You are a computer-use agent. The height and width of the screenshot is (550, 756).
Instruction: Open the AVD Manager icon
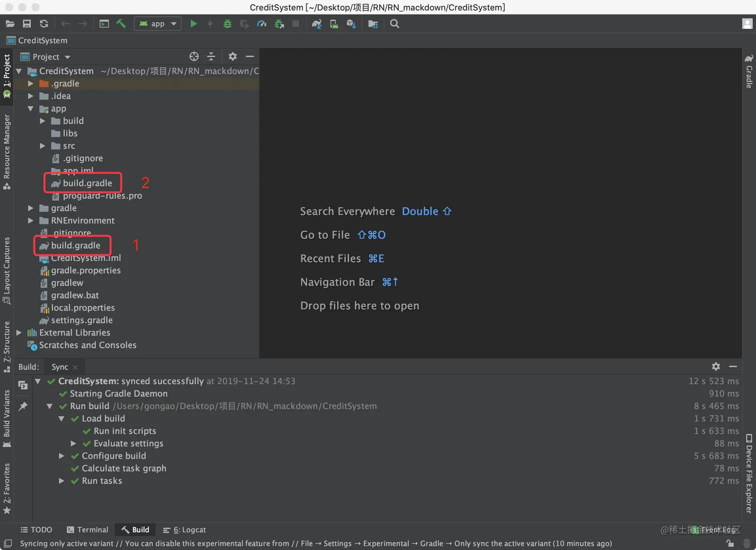tap(334, 23)
